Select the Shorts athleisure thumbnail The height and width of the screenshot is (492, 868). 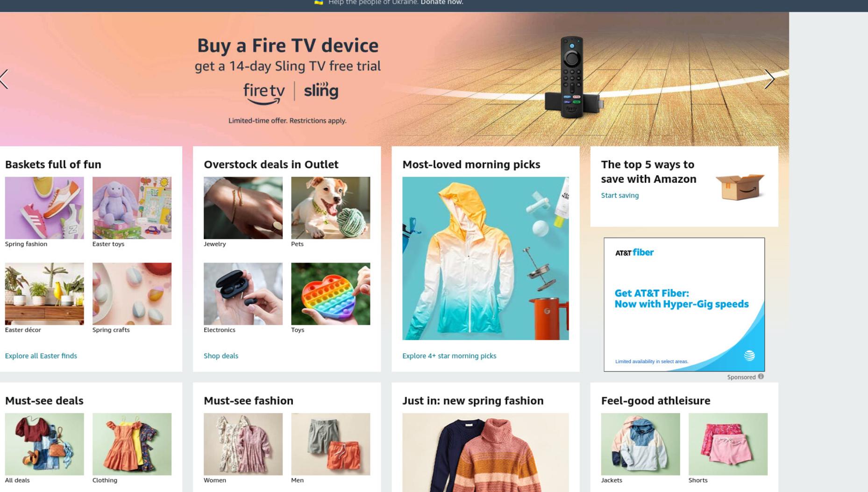(x=728, y=444)
